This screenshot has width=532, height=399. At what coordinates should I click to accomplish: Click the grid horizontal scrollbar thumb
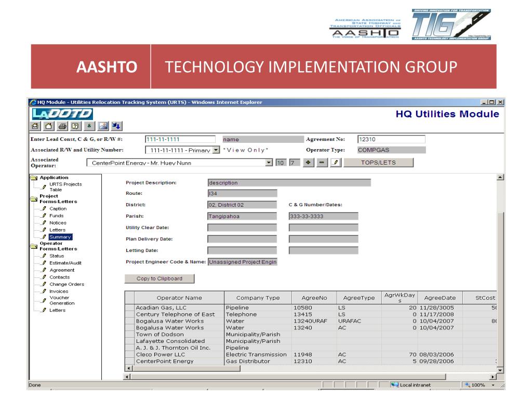click(x=186, y=368)
